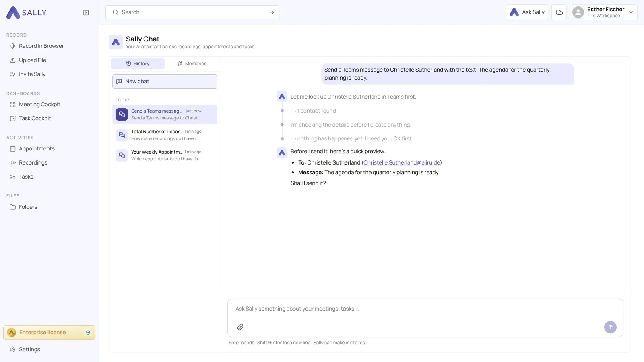644x362 pixels.
Task: Collapse the sidebar panel icon
Action: [86, 13]
